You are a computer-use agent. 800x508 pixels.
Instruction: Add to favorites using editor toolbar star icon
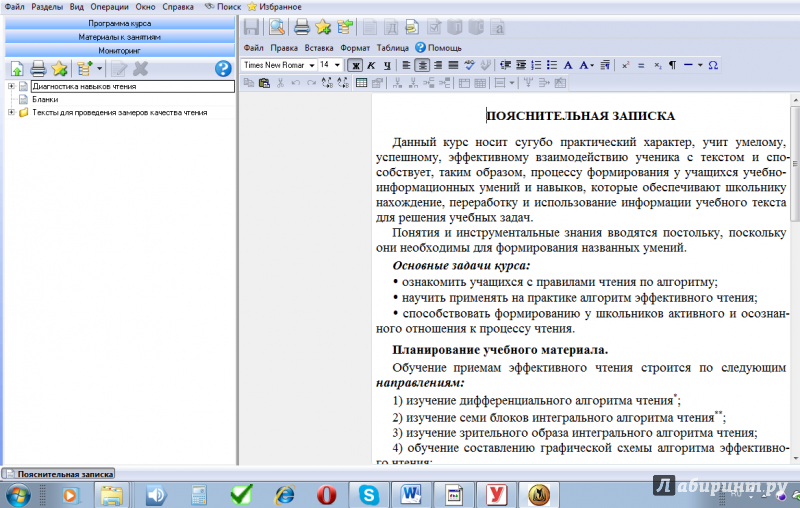point(323,27)
